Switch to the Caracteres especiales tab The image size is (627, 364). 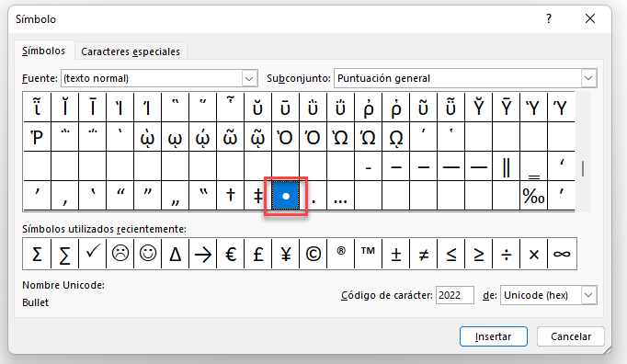point(131,51)
